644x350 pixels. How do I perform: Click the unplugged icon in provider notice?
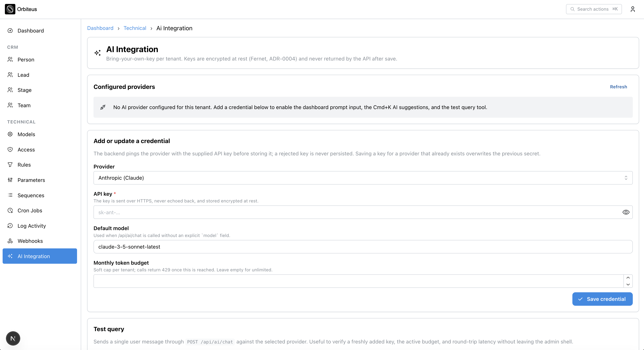pyautogui.click(x=103, y=107)
